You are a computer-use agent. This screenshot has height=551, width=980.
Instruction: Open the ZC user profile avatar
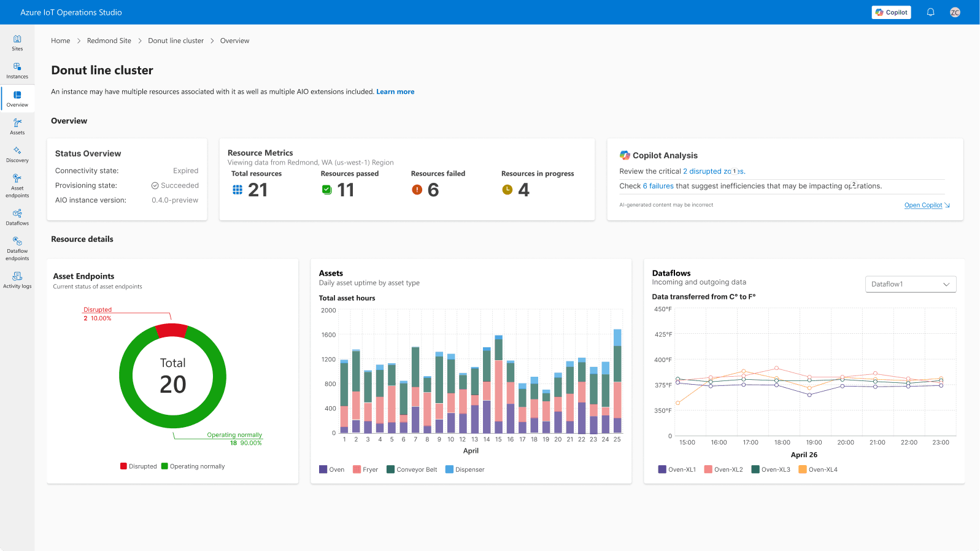coord(955,12)
